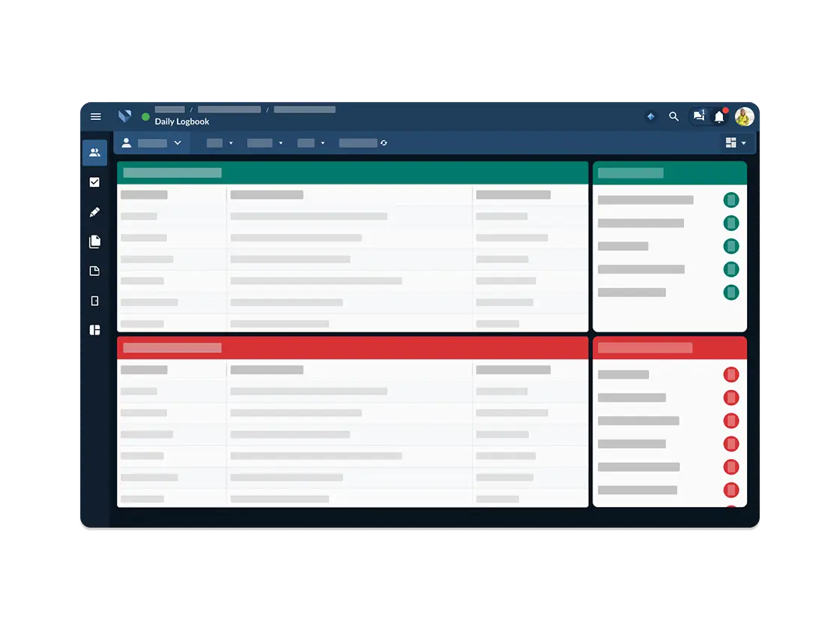This screenshot has height=630, width=840.
Task: Click the refresh icon in the toolbar
Action: click(x=383, y=143)
